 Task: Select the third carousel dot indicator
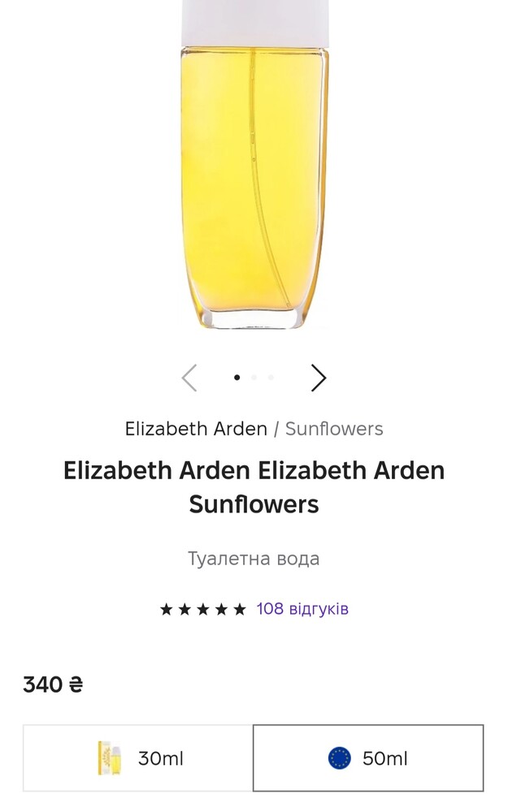271,378
